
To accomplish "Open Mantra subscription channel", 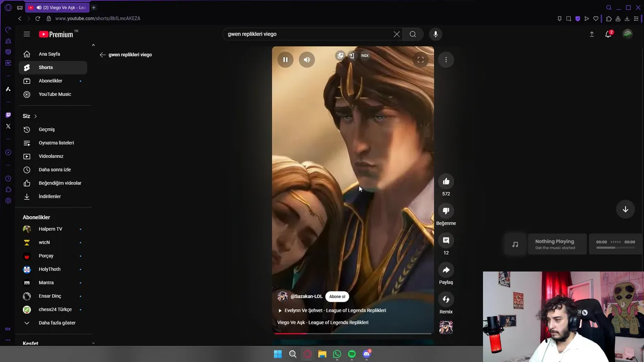I will tap(53, 283).
